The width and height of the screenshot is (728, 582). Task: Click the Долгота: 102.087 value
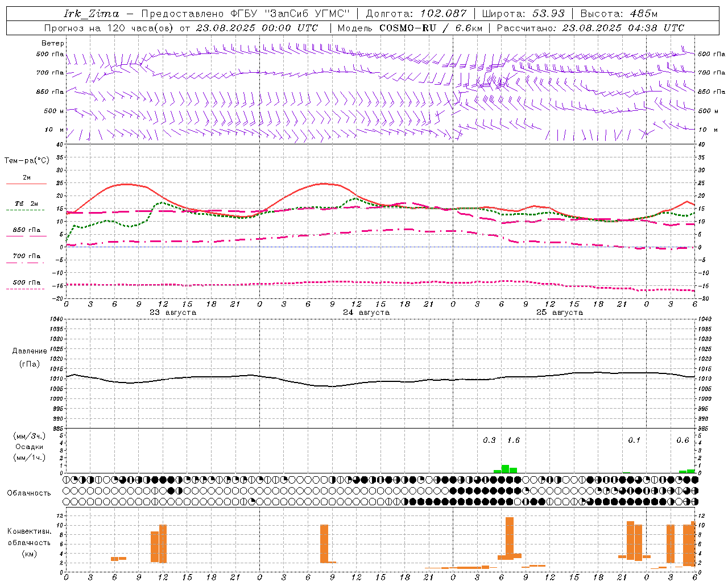416,14
